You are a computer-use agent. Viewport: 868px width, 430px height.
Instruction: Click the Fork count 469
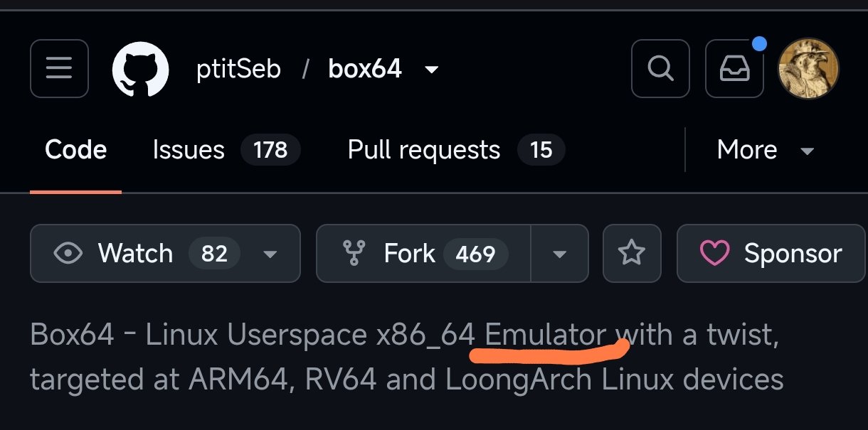tap(475, 254)
